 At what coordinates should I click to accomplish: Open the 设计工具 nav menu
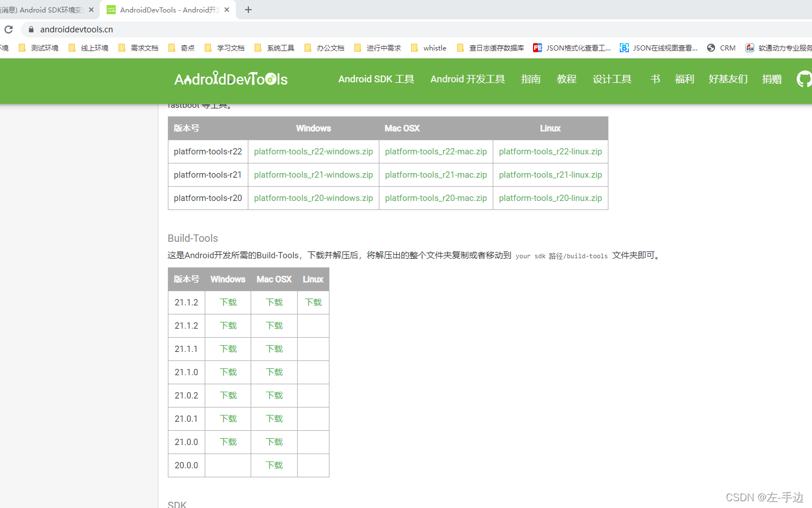(612, 79)
